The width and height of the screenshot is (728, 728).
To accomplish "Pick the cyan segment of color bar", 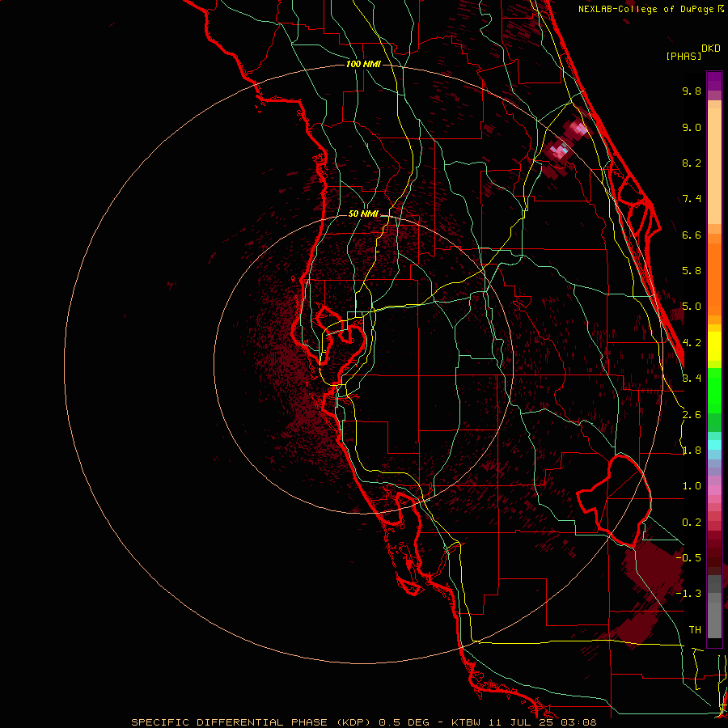I will click(714, 445).
